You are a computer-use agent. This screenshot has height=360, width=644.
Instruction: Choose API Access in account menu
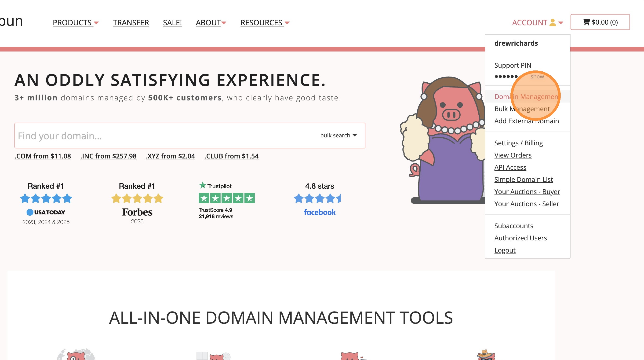(x=510, y=167)
